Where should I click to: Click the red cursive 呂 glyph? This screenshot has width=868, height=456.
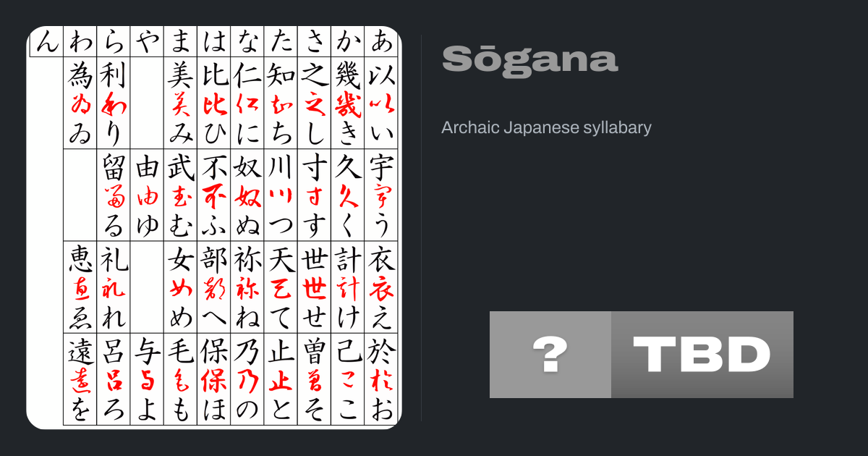click(114, 380)
